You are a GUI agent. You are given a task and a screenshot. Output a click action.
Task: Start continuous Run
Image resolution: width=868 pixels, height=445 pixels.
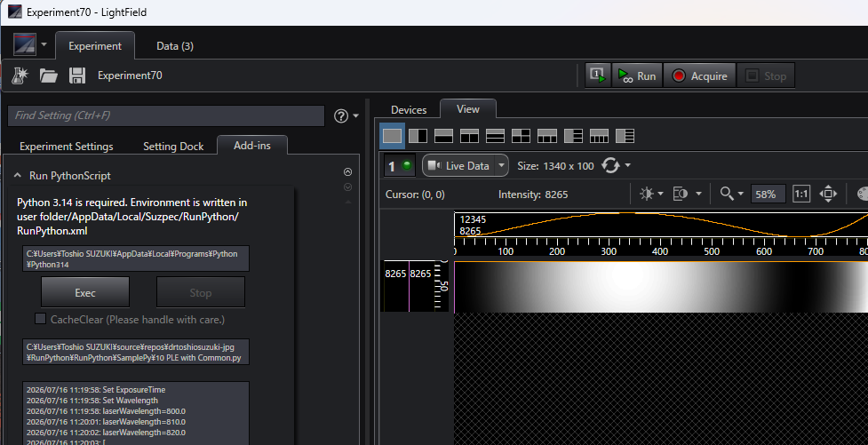637,75
